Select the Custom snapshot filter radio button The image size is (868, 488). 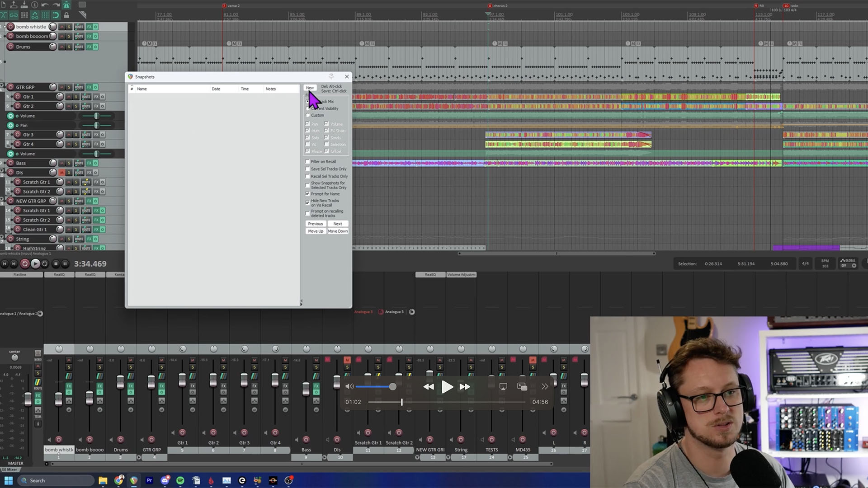(308, 115)
